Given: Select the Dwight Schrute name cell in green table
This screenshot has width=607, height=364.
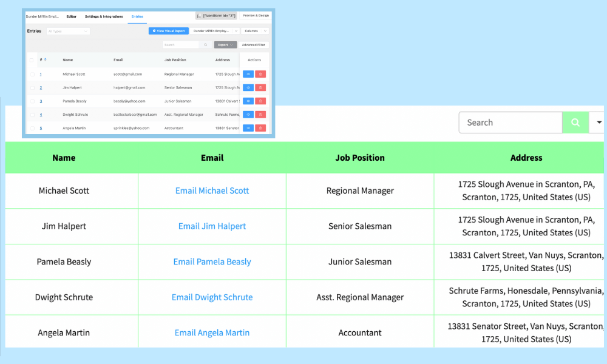Looking at the screenshot, I should click(x=72, y=297).
